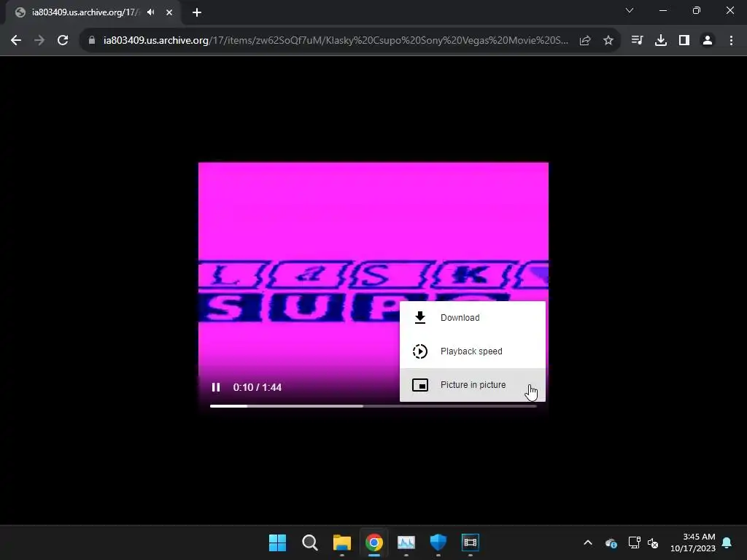
Task: Minimize the Chrome window
Action: coord(662,10)
